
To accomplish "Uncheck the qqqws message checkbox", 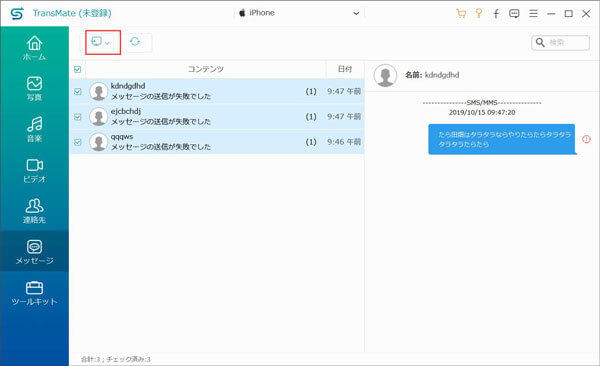I will (x=78, y=142).
